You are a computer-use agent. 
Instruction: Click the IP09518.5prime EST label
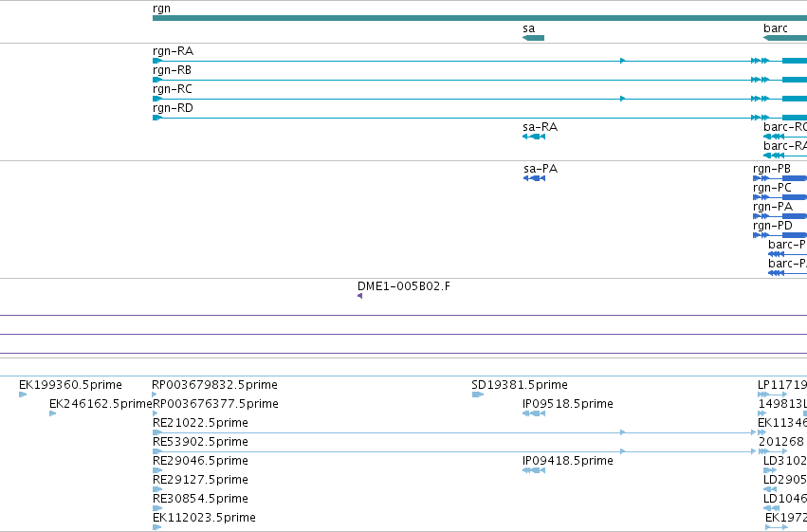click(568, 404)
